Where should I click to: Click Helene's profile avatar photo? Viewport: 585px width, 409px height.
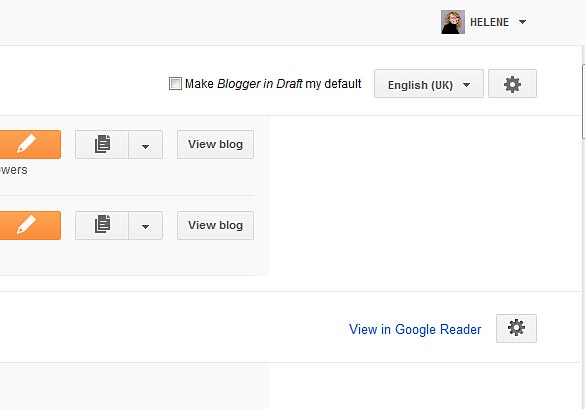(x=453, y=22)
